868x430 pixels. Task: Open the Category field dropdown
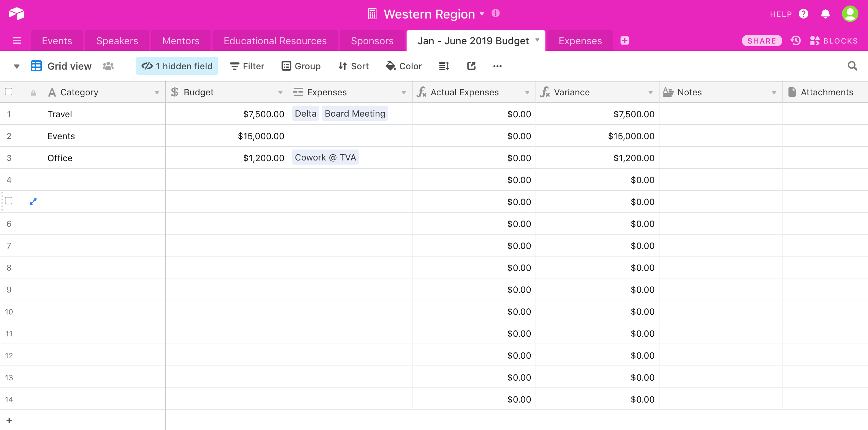coord(157,92)
